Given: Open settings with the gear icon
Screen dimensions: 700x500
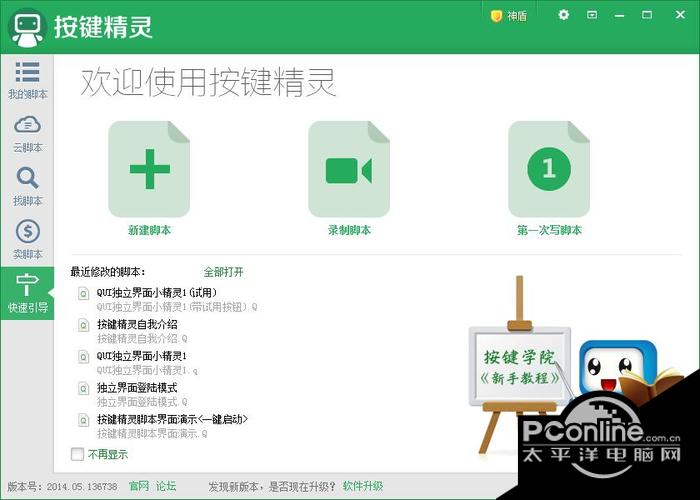Looking at the screenshot, I should [x=564, y=15].
